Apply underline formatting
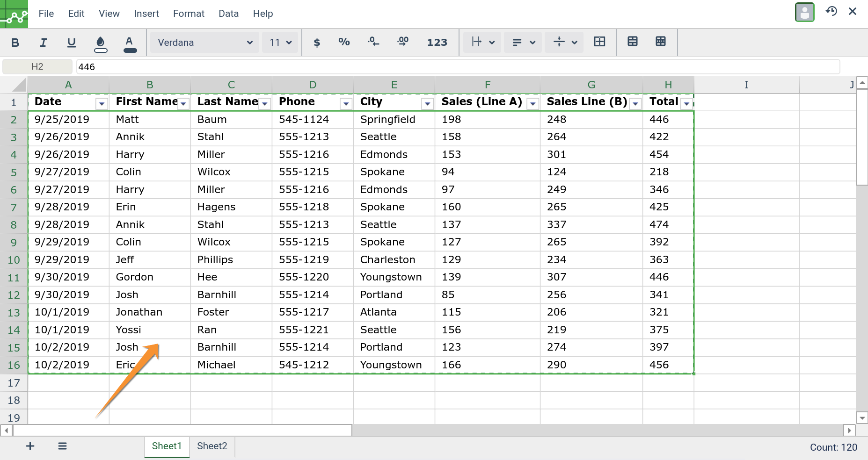 click(71, 43)
